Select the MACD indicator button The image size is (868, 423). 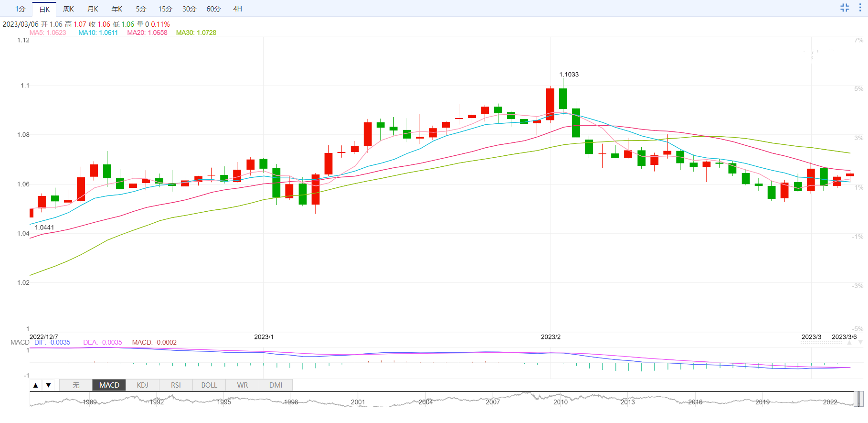tap(109, 385)
